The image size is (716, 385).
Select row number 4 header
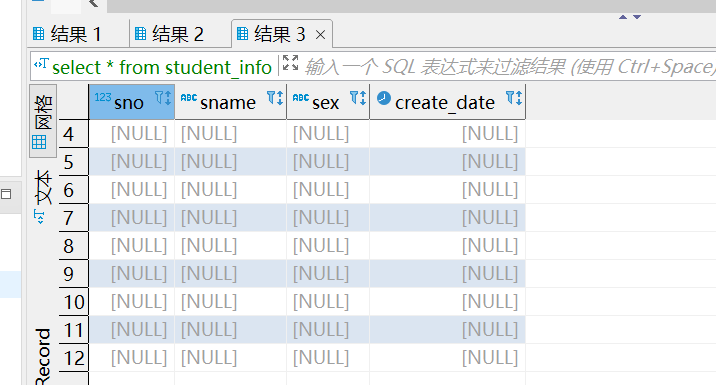(74, 134)
